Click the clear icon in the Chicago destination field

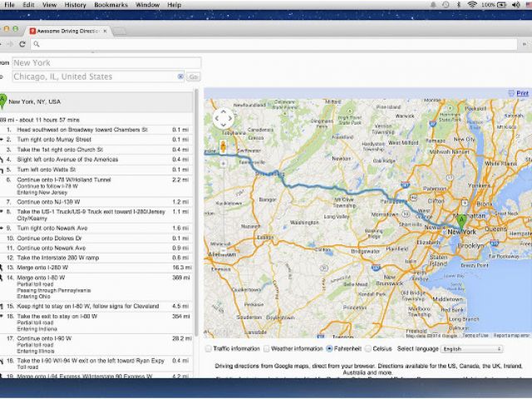coord(180,76)
